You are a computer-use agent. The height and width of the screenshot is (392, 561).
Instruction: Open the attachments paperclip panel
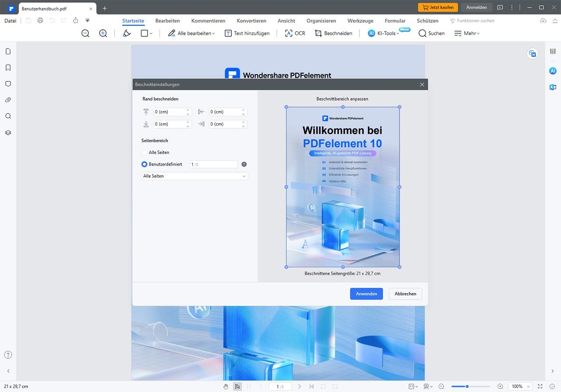[x=8, y=100]
